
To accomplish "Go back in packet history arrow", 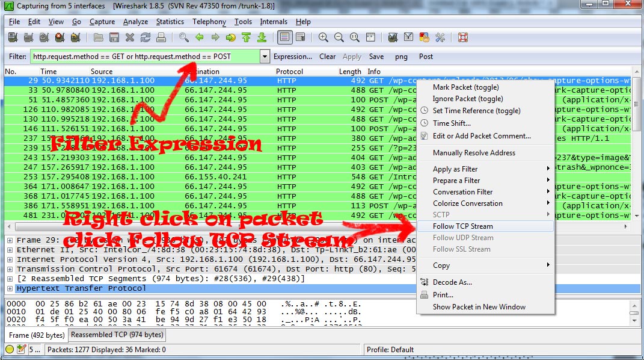I will pos(200,38).
